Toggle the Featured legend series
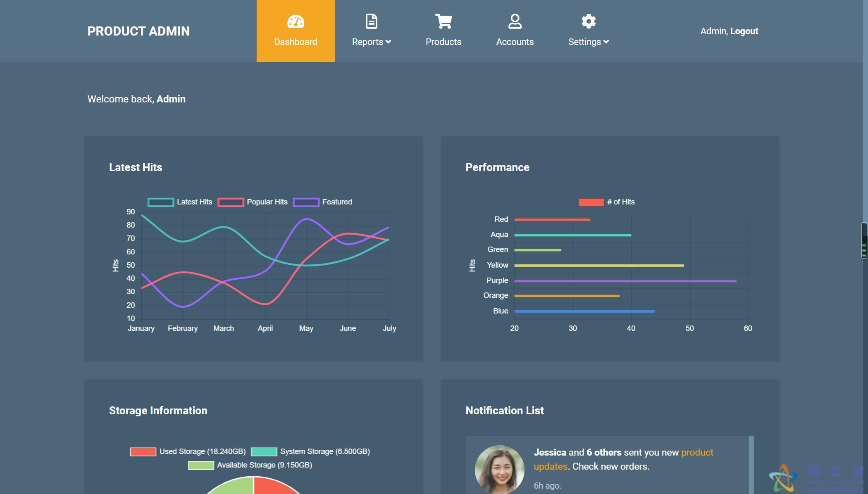Viewport: 868px width, 494px height. click(x=322, y=202)
